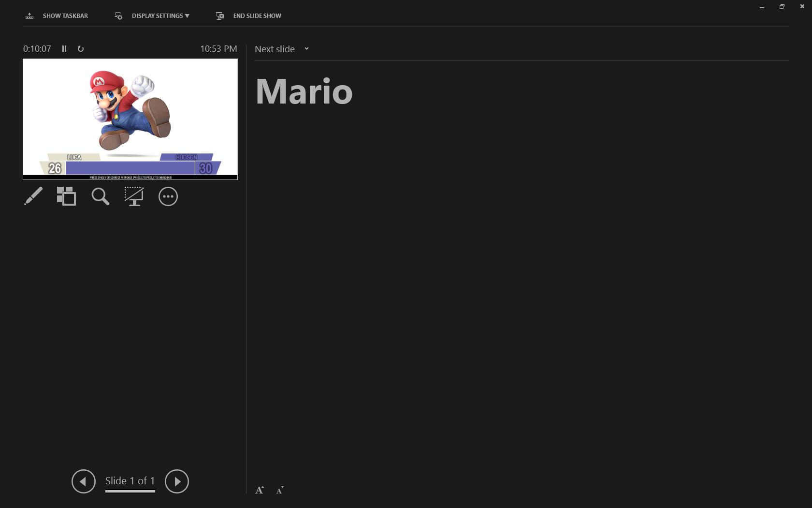Open the pen and laser pointer tools
Image resolution: width=812 pixels, height=508 pixels.
click(33, 196)
